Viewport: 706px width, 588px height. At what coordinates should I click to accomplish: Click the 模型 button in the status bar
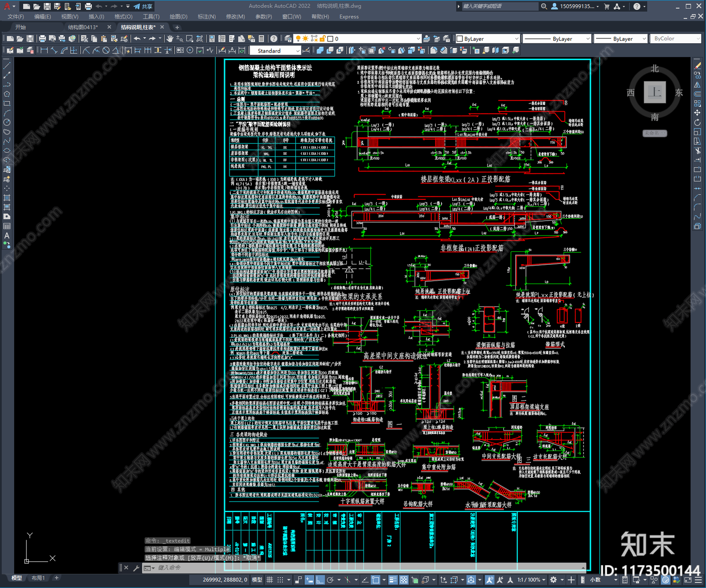tap(257, 580)
